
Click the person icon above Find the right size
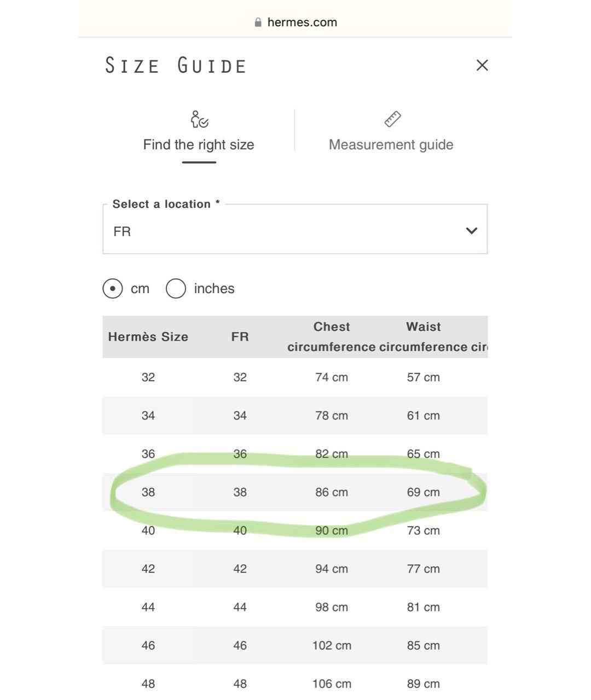199,119
